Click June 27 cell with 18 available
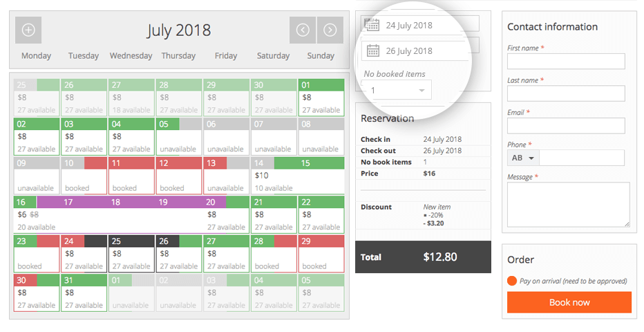 (x=131, y=98)
